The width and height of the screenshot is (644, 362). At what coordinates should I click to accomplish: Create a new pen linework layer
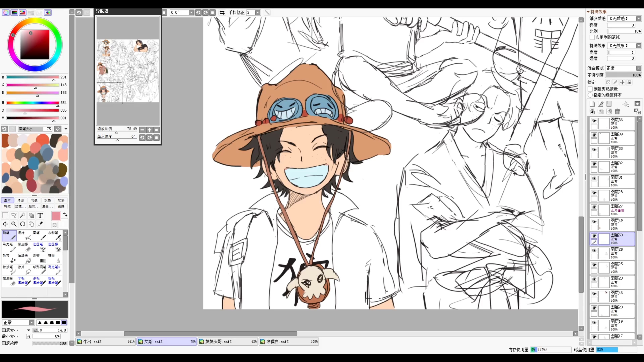(601, 104)
